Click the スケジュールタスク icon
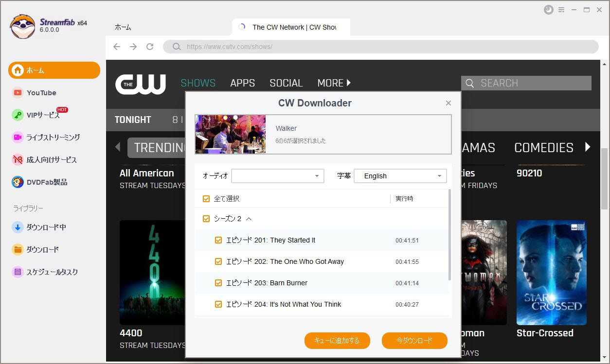610x364 pixels. tap(18, 272)
